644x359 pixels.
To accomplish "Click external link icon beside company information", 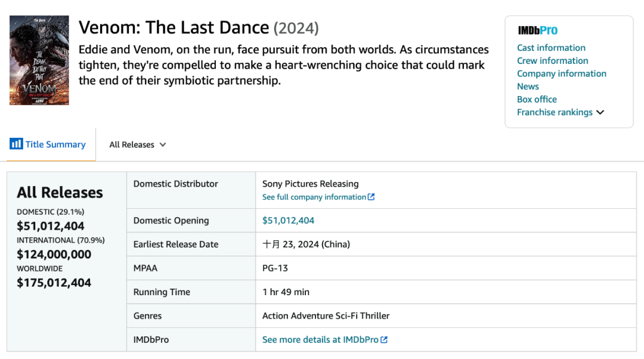I will pos(371,197).
